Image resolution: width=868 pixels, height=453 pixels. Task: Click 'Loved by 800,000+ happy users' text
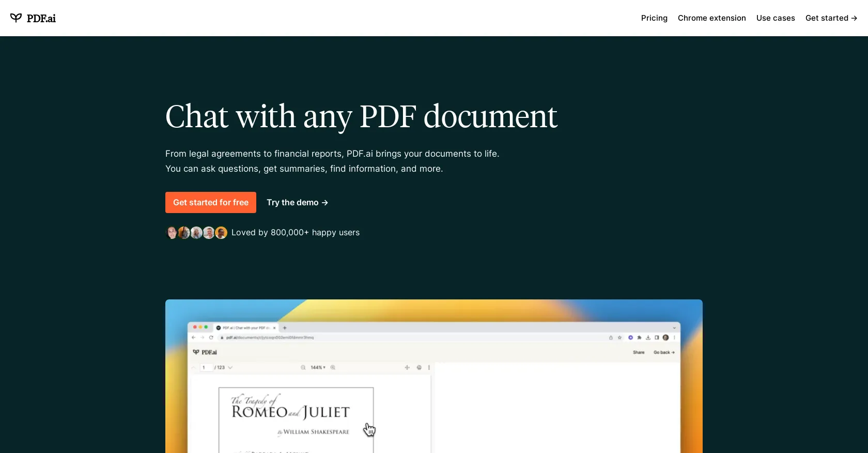click(x=296, y=233)
